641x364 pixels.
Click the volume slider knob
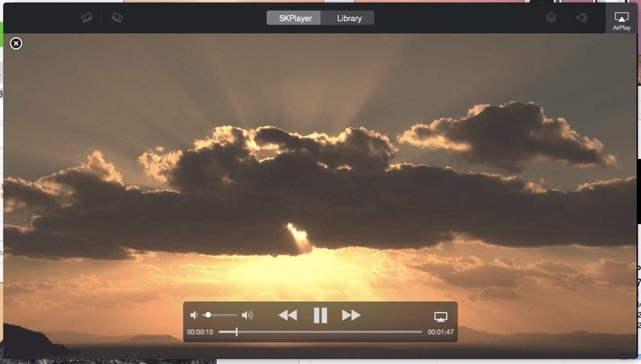208,315
